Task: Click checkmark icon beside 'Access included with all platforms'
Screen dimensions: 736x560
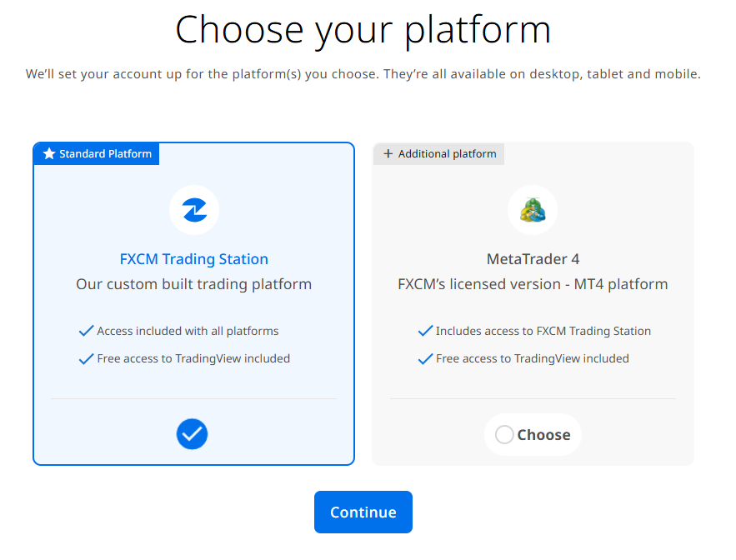Action: coord(86,332)
